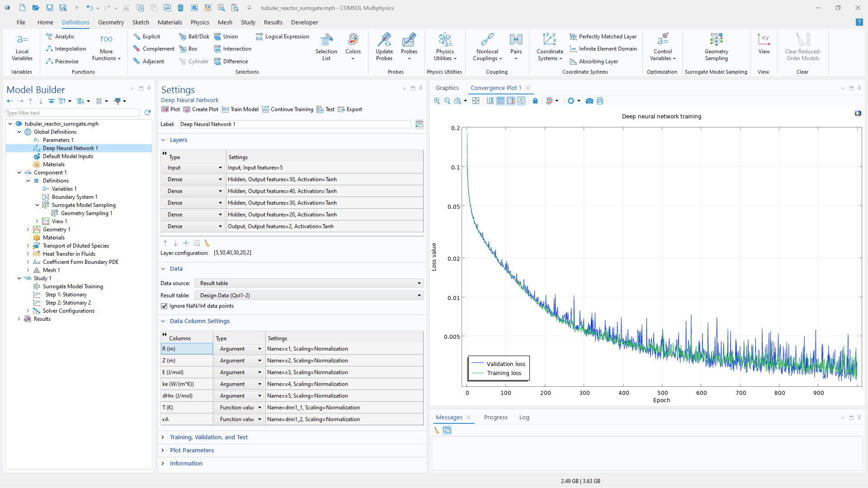The width and height of the screenshot is (868, 488).
Task: Click the Control Variables icon
Action: (x=663, y=40)
